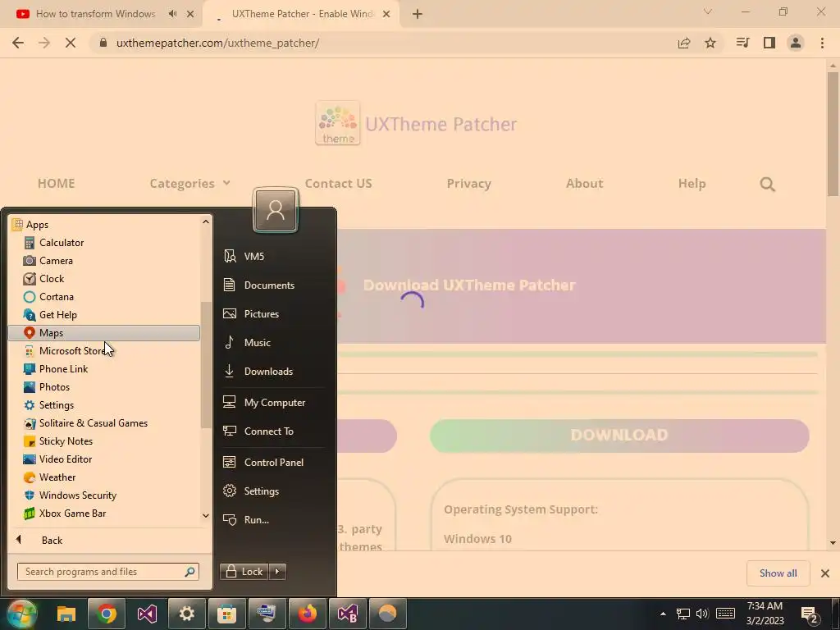Screen dimensions: 840x630
Task: Open Windows Security
Action: point(104,495)
